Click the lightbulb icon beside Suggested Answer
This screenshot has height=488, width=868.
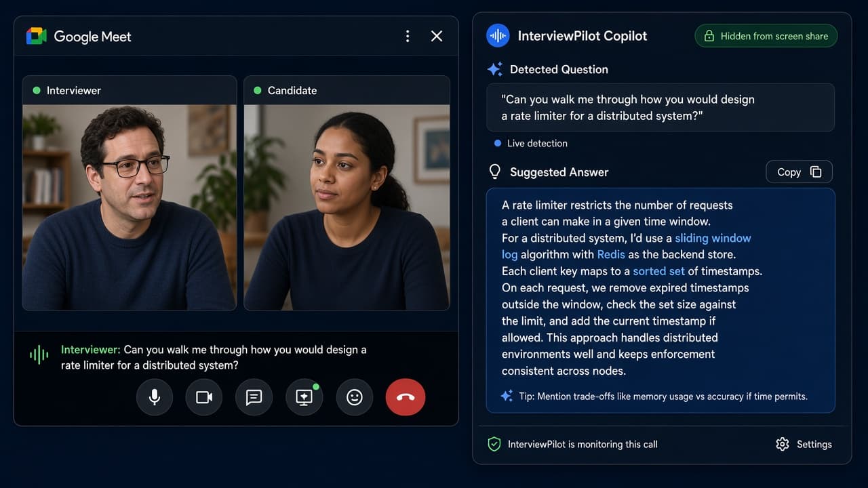(x=495, y=171)
